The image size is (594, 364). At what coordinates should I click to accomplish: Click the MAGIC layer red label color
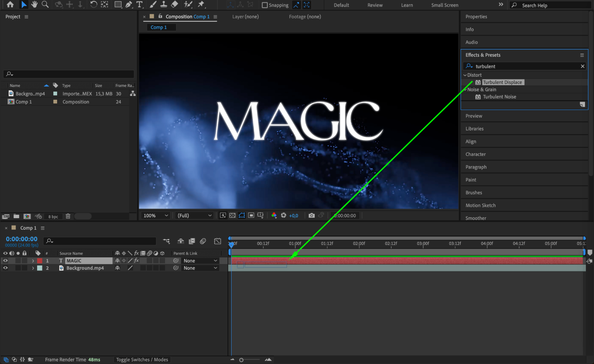[40, 261]
